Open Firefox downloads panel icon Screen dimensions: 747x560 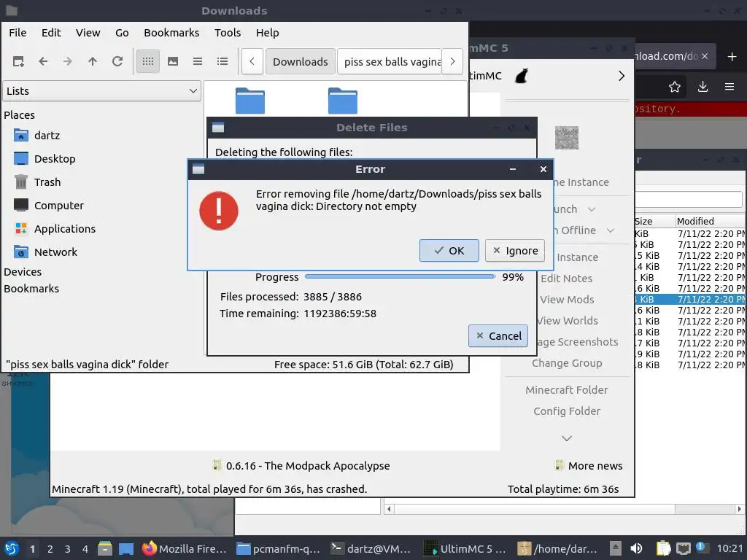pos(703,87)
